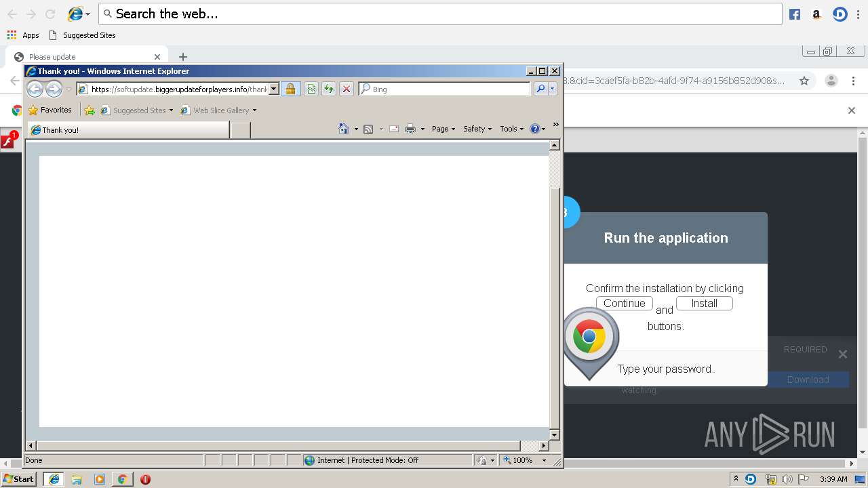Click the Chrome taskbar icon
Viewport: 868px width, 488px height.
122,479
